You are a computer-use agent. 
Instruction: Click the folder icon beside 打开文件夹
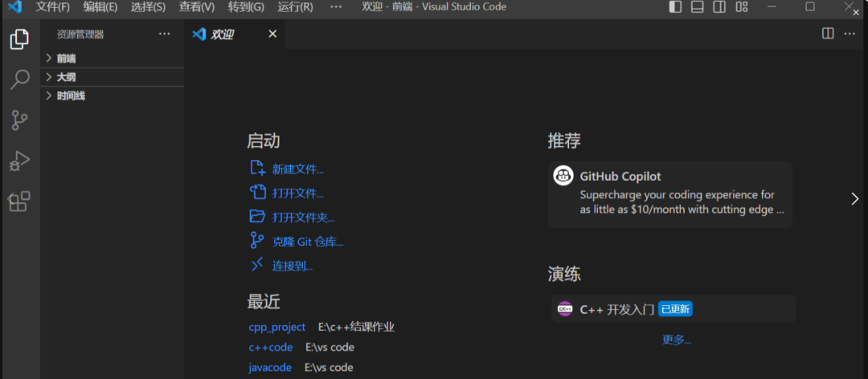[x=257, y=216]
